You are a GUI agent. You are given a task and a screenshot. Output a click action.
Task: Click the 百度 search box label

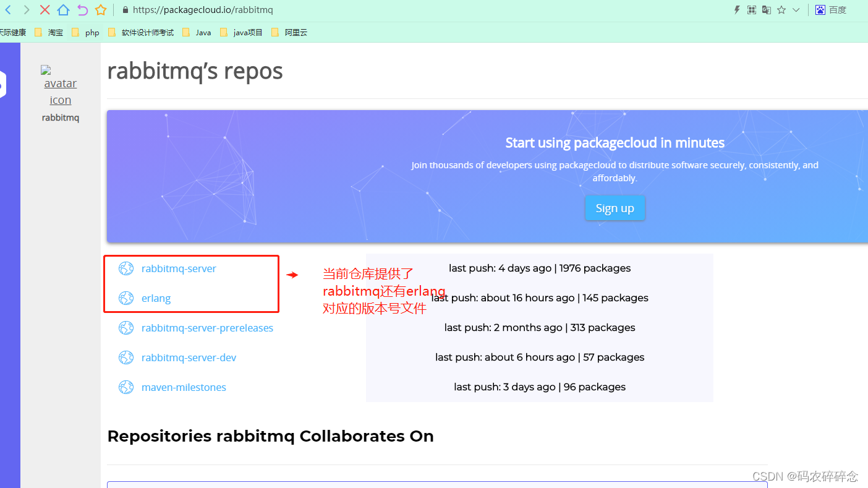tap(838, 10)
